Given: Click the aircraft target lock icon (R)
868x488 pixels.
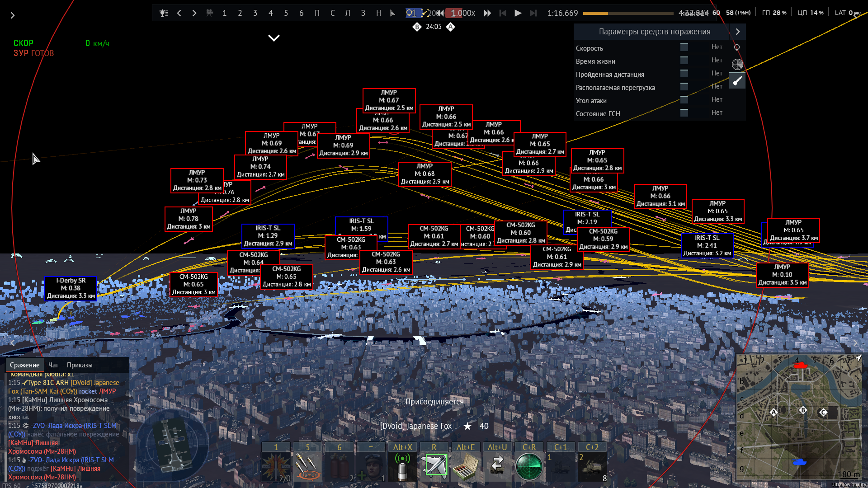Looking at the screenshot, I should tap(435, 465).
